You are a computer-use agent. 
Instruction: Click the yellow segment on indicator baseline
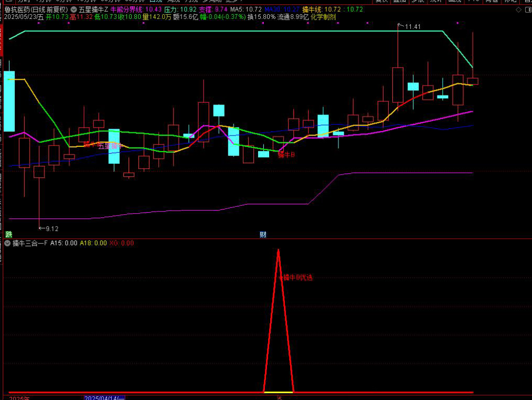click(278, 392)
